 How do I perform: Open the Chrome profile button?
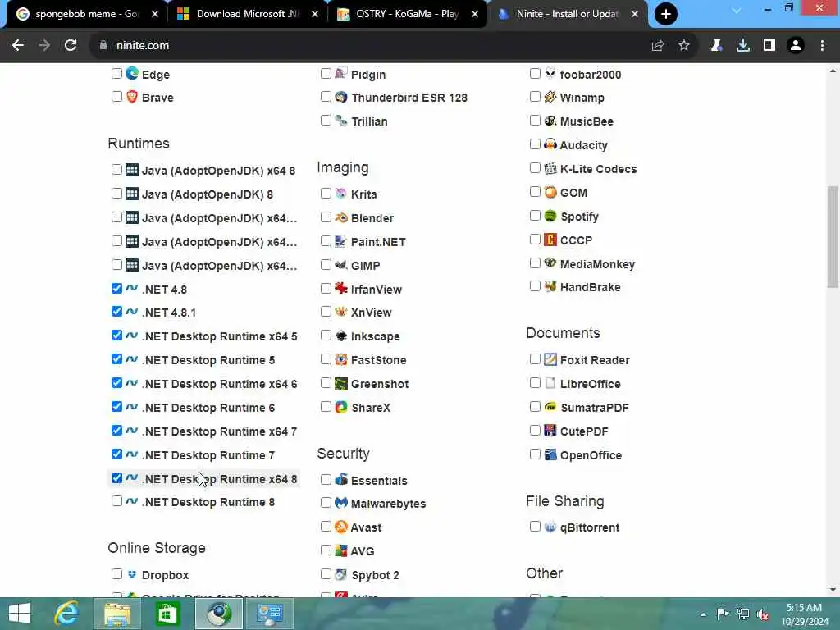pos(796,46)
